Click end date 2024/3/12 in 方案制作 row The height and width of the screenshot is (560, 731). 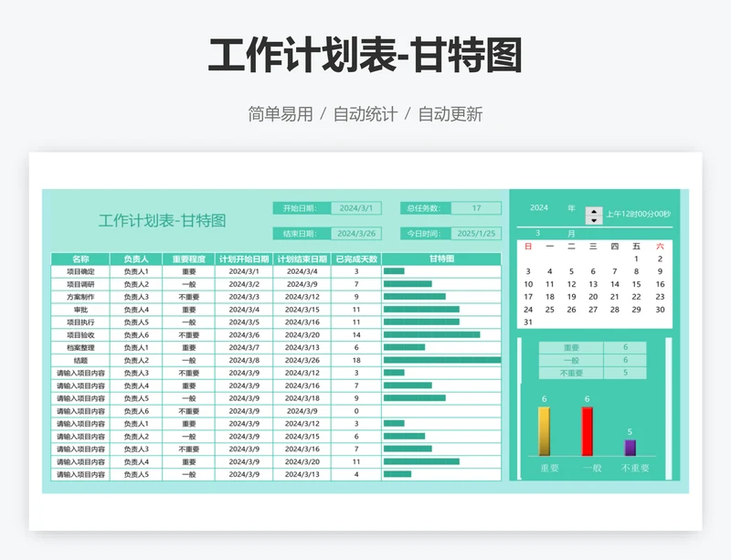pyautogui.click(x=302, y=297)
